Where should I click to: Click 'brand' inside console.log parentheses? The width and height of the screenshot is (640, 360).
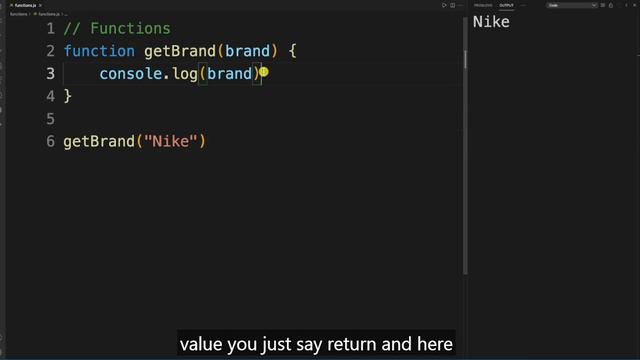coord(230,74)
